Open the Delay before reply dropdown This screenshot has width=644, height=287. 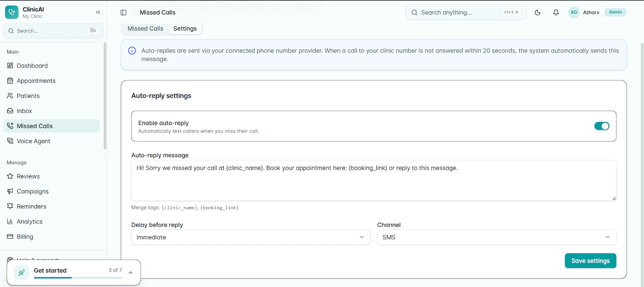tap(250, 237)
